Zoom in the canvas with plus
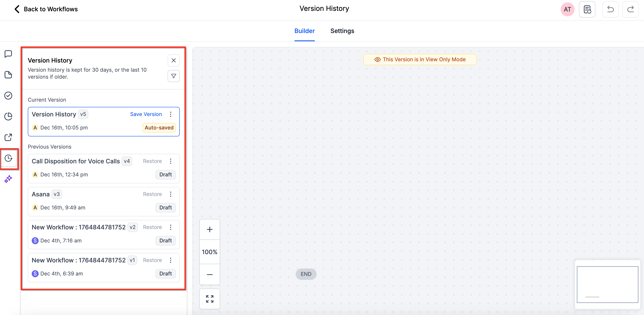This screenshot has height=315, width=644. [210, 229]
